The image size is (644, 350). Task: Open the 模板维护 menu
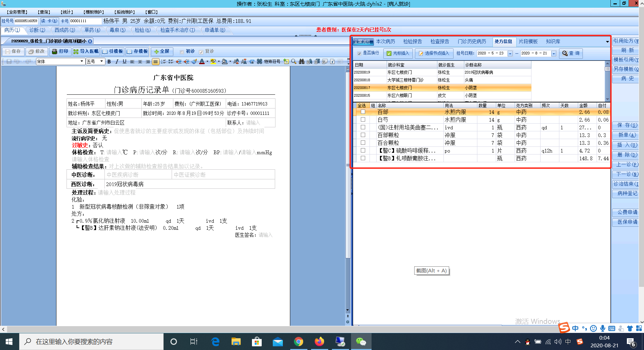pos(94,12)
